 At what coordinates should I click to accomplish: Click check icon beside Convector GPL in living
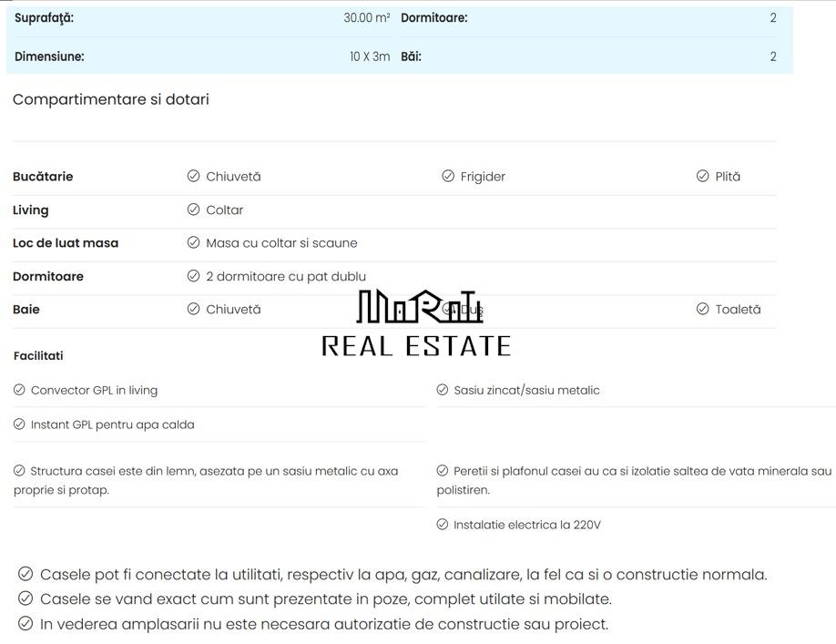(19, 390)
